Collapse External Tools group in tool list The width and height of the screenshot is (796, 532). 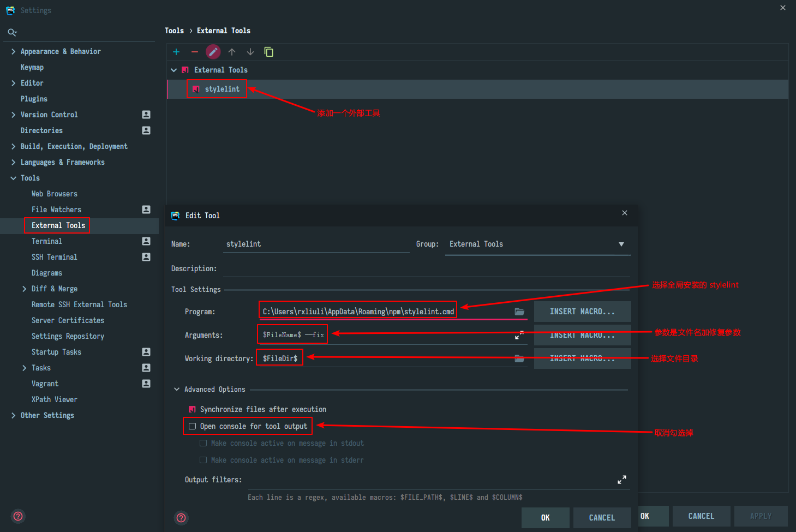174,70
